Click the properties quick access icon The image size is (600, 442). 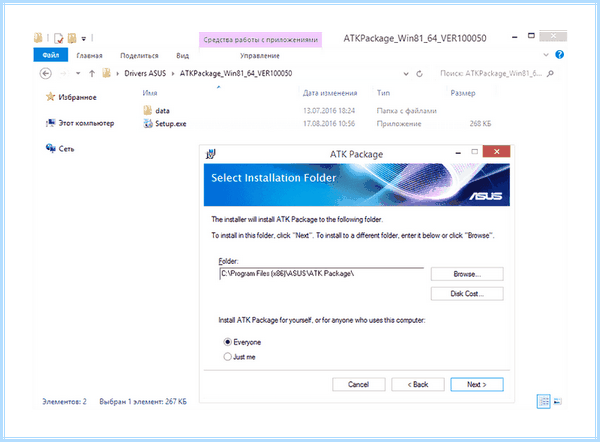pos(58,38)
